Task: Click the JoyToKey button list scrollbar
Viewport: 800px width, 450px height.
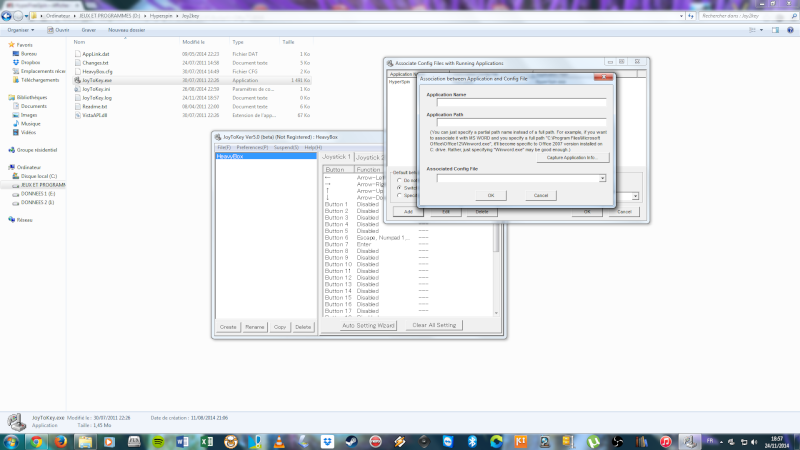Action: coord(496,240)
